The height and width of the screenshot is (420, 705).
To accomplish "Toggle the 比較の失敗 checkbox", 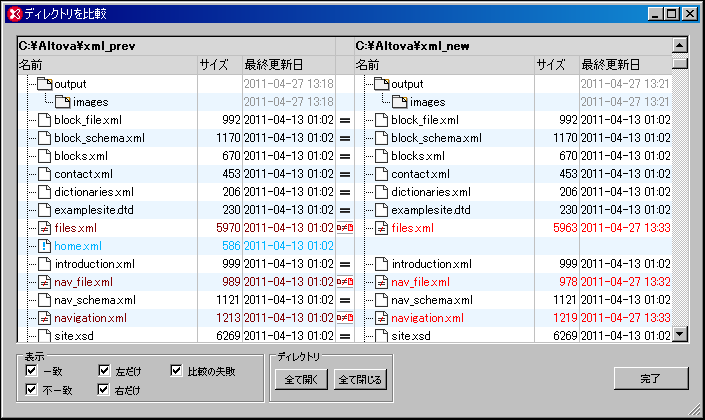I will (x=176, y=371).
